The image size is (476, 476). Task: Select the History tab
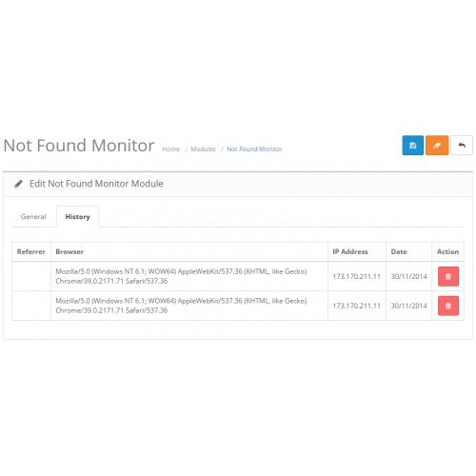77,217
